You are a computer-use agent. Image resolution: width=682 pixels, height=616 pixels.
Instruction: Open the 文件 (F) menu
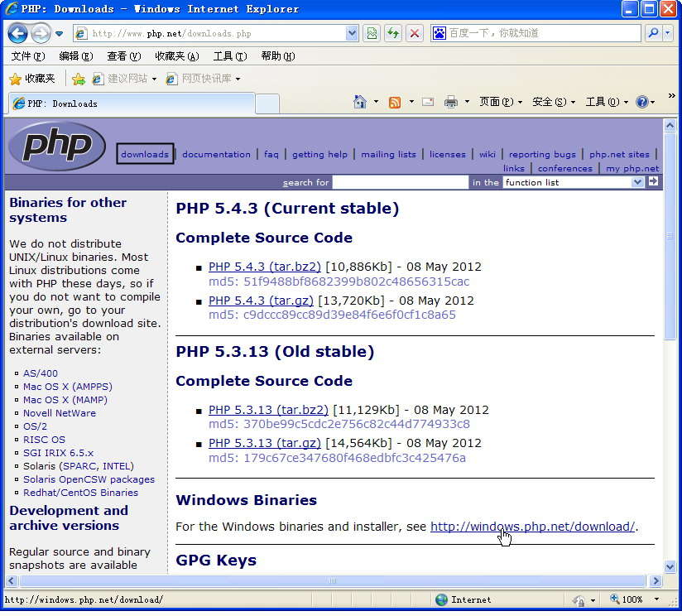(x=28, y=56)
